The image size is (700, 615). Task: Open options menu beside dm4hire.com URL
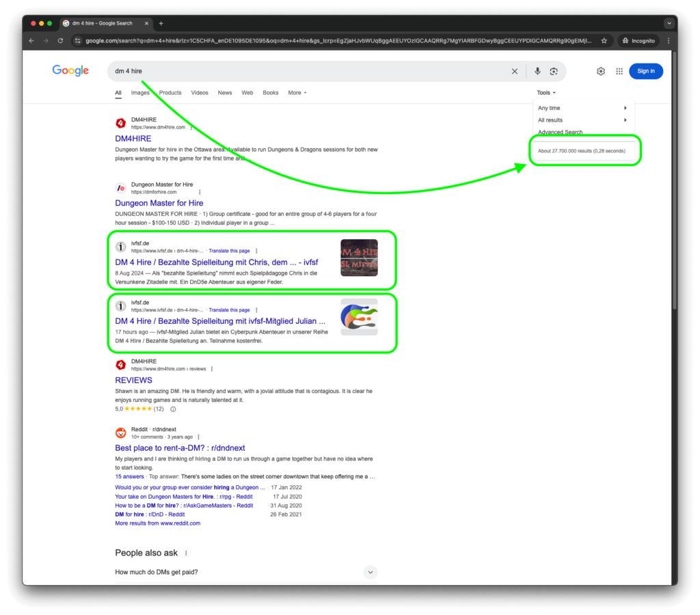191,127
